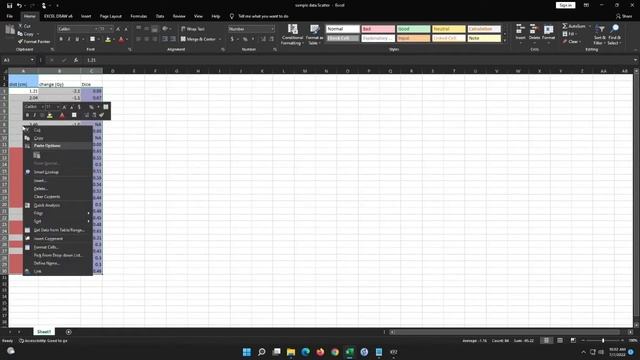Switch to Page Layout view in status bar
The width and height of the screenshot is (640, 360).
tap(560, 340)
